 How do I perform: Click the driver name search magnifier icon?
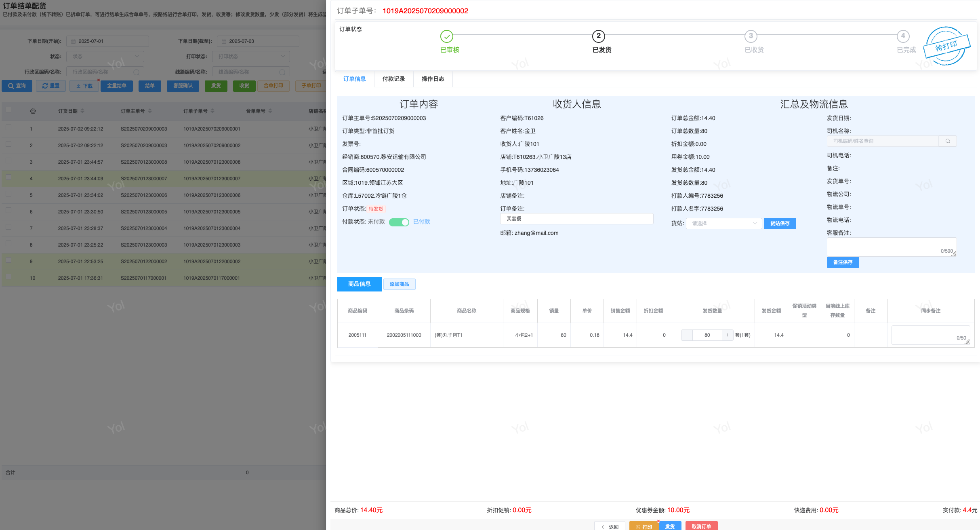click(x=947, y=141)
